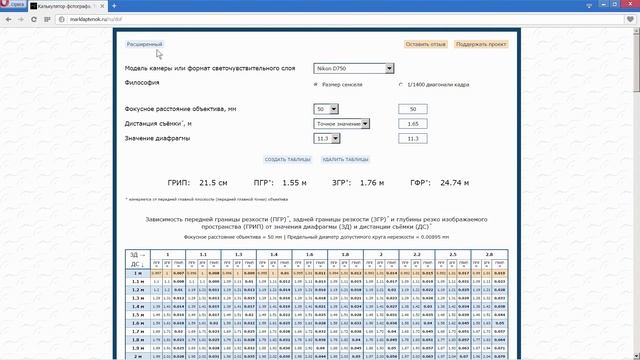The width and height of the screenshot is (640, 360).
Task: Open the focal length dropdown showing 50
Action: (326, 109)
